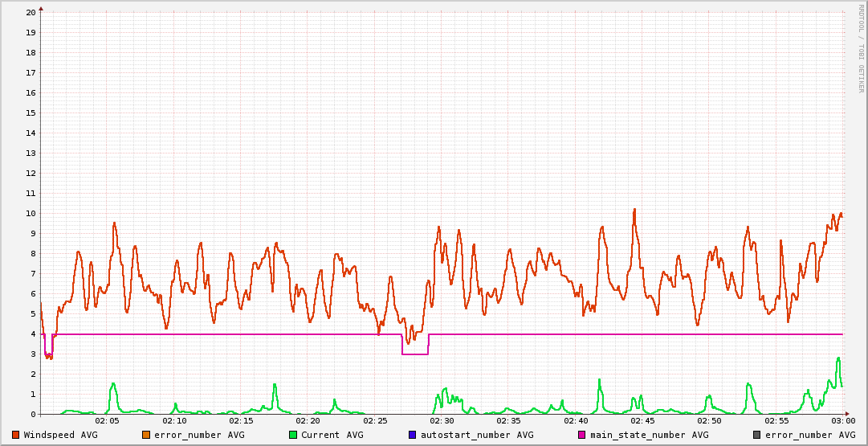The height and width of the screenshot is (446, 868).
Task: Click the orange error_number AVG legend swatch
Action: pos(145,435)
